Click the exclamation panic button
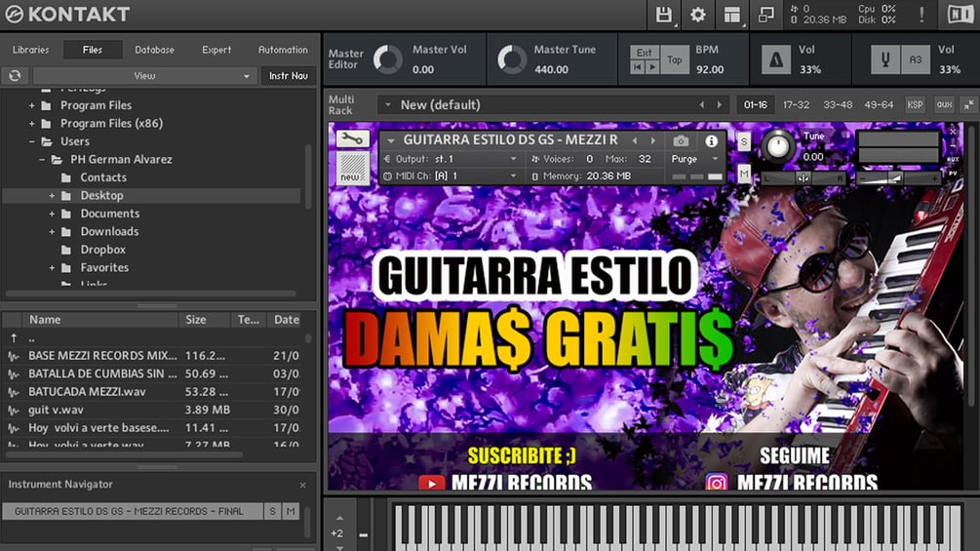This screenshot has height=551, width=980. pyautogui.click(x=921, y=15)
